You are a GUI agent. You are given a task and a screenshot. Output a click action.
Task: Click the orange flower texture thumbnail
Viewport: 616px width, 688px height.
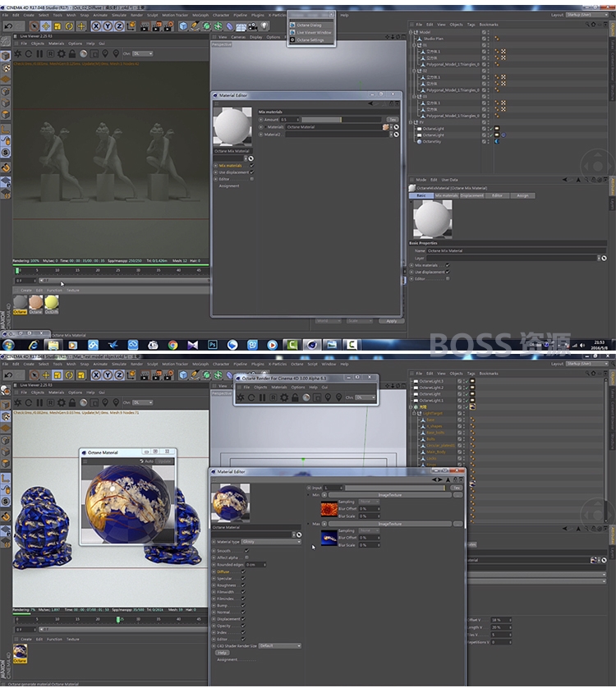click(x=329, y=509)
